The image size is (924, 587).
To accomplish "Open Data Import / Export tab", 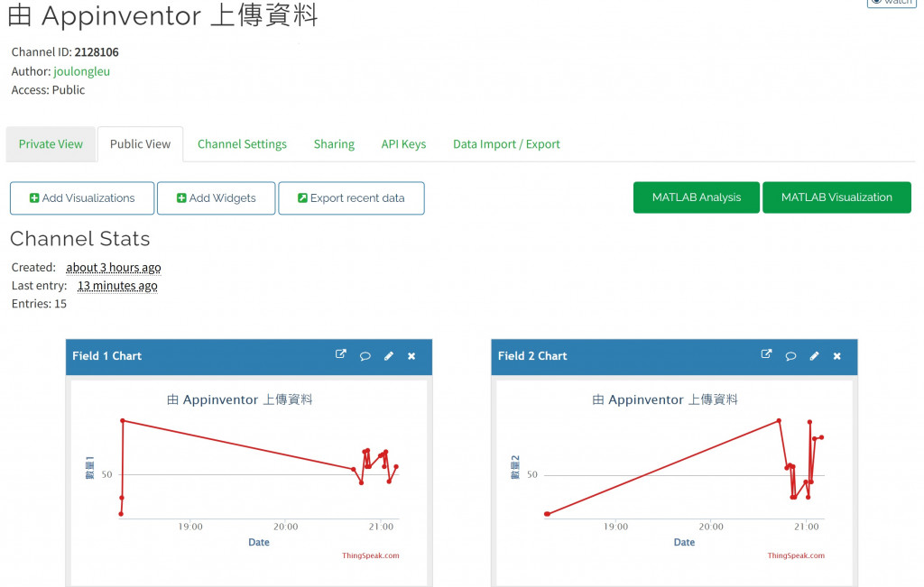I will click(506, 143).
